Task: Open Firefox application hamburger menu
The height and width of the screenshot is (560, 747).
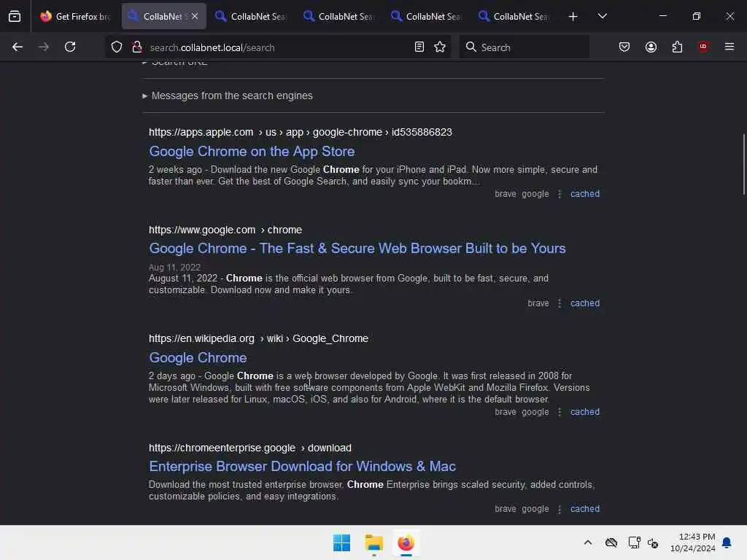Action: coord(729,47)
